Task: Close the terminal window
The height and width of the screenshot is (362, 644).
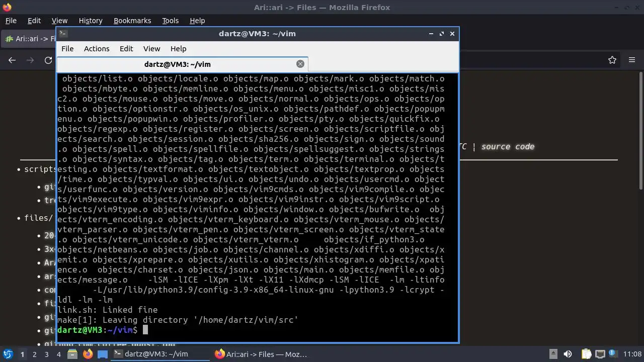Action: [452, 34]
